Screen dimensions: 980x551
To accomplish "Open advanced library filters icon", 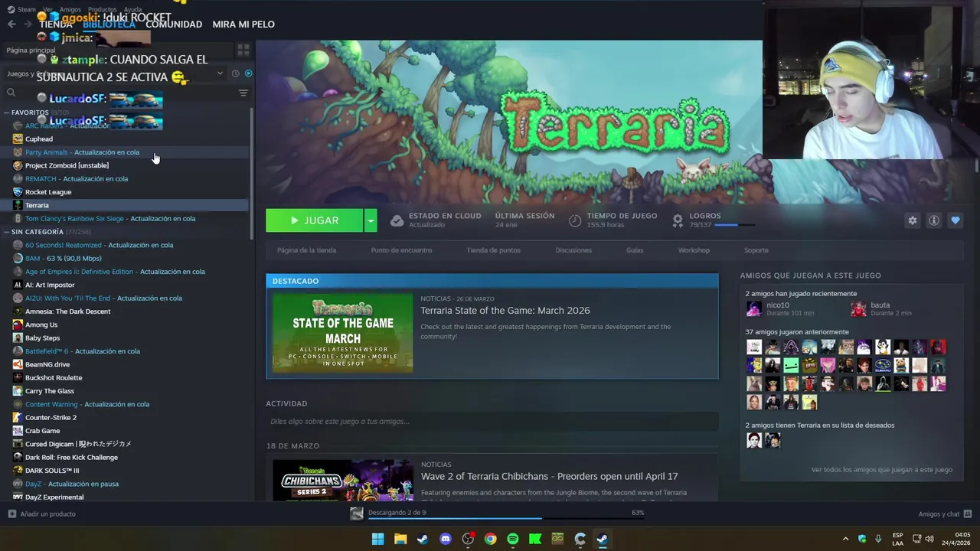I will pos(243,93).
